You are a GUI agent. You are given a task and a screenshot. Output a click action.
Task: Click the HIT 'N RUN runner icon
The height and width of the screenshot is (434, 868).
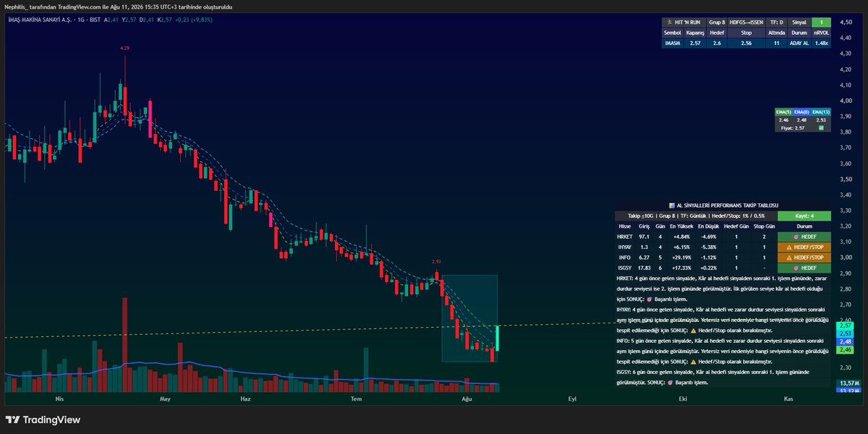tap(670, 23)
